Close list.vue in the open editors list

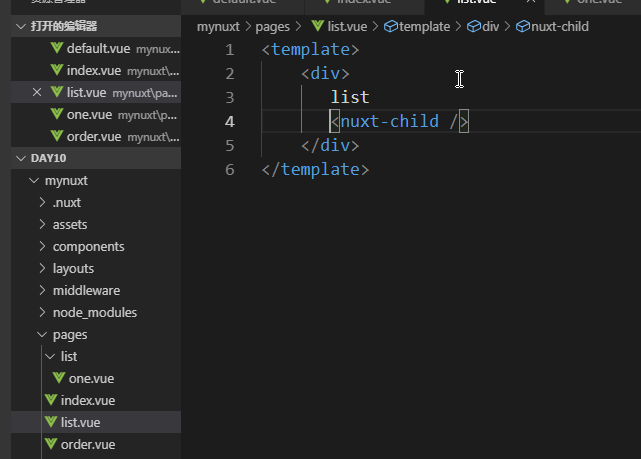(37, 93)
